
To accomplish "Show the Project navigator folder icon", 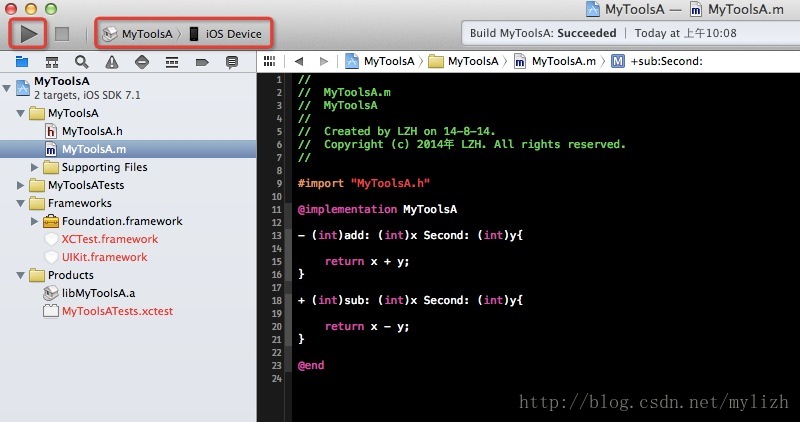I will pyautogui.click(x=22, y=62).
